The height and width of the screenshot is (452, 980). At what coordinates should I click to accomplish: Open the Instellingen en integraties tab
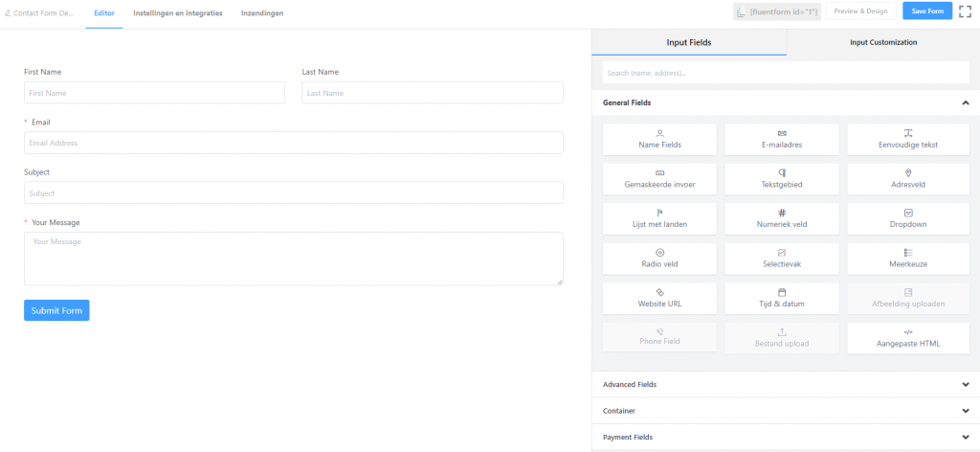(178, 13)
